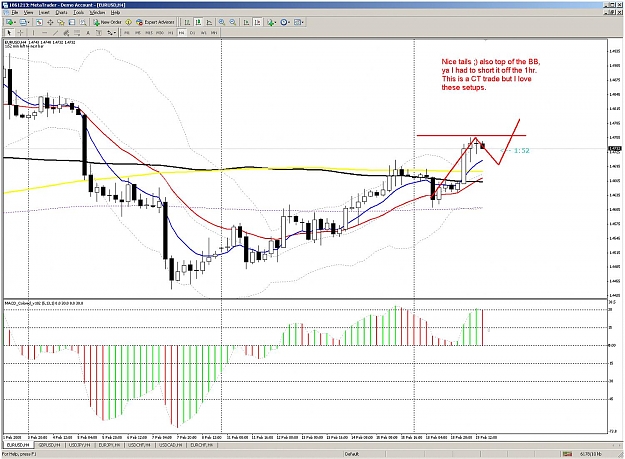Select the Text Label tool
Image resolution: width=625 pixels, height=459 pixels.
tap(99, 33)
